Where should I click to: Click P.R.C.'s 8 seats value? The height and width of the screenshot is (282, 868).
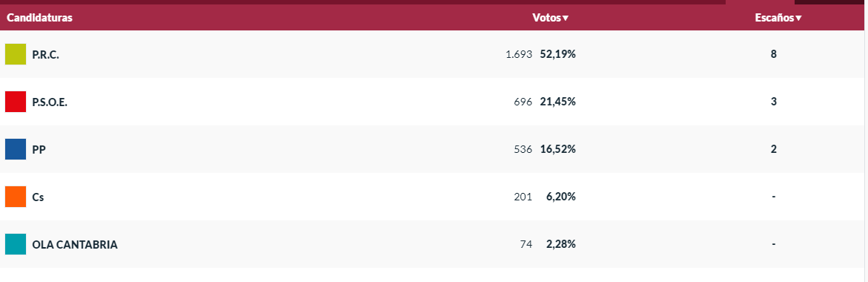(774, 54)
